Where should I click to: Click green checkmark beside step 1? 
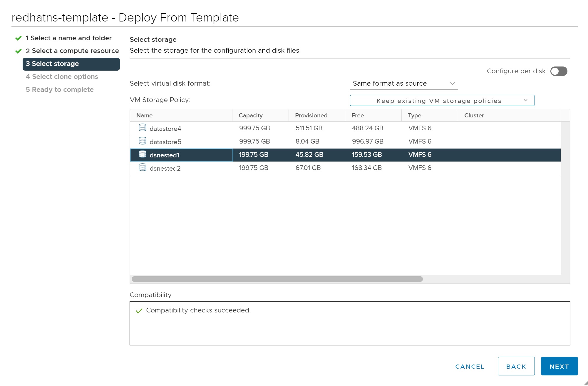pyautogui.click(x=19, y=38)
